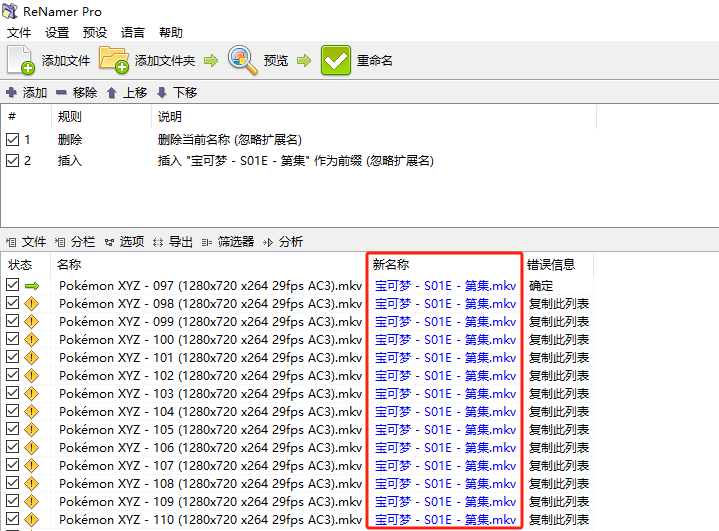Open the 筛选器 filters dropdown
This screenshot has height=531, width=719.
pos(236,242)
